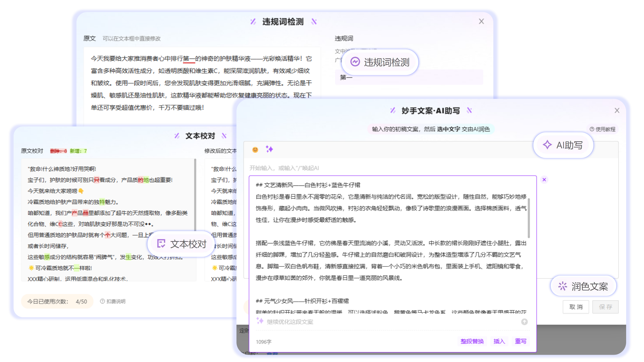Dismiss the AI result panel with purple X

(544, 179)
